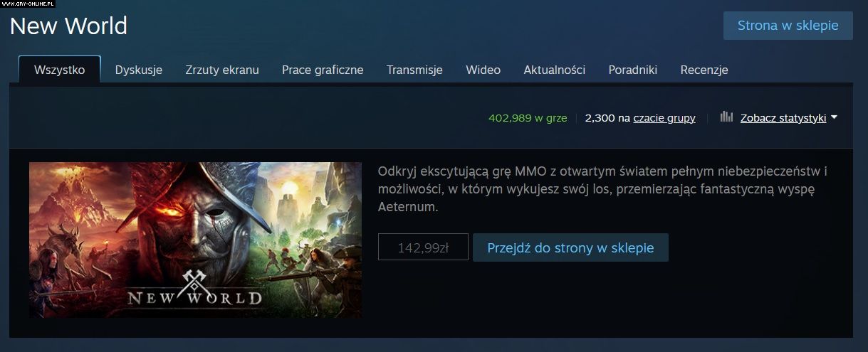The width and height of the screenshot is (868, 352).
Task: Click the bar chart statistics icon
Action: coord(726,117)
